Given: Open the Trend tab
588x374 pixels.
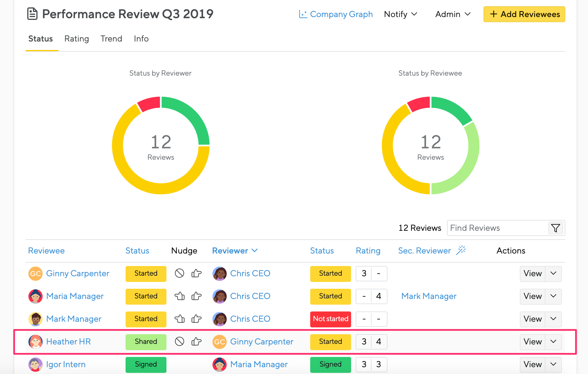Looking at the screenshot, I should click(x=111, y=39).
